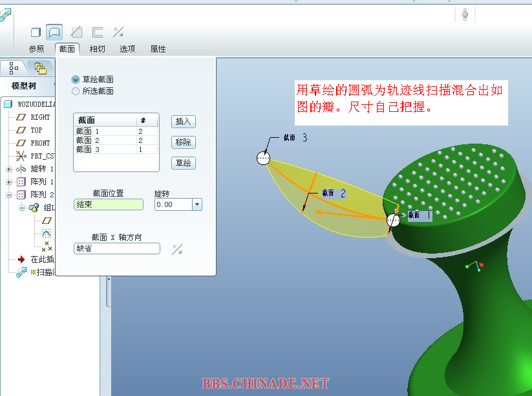
Task: Open the 参照 tab
Action: click(37, 49)
